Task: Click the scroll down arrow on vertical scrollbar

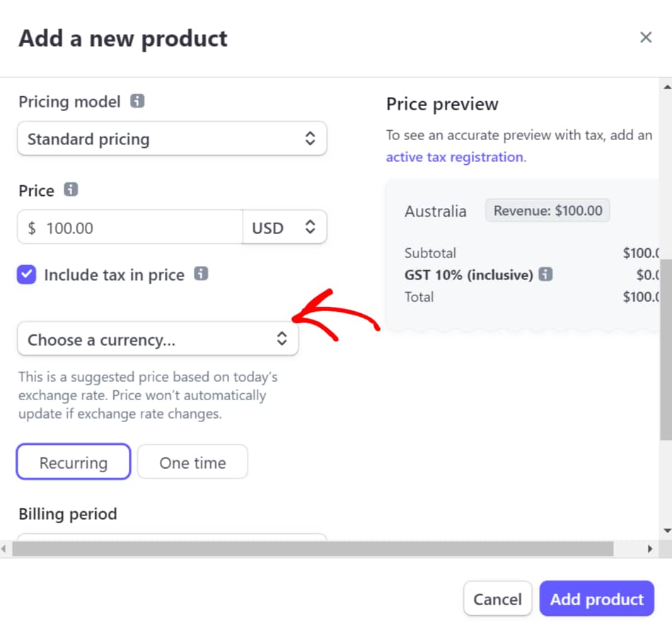Action: click(666, 530)
